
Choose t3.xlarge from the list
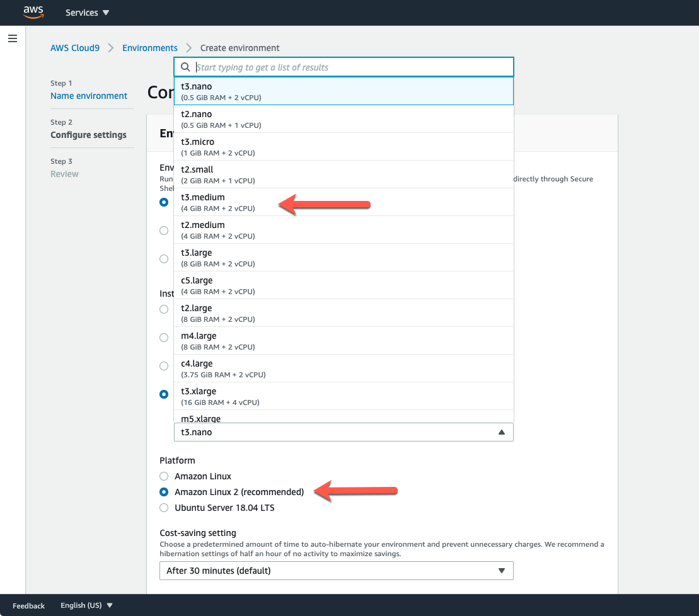tap(344, 396)
